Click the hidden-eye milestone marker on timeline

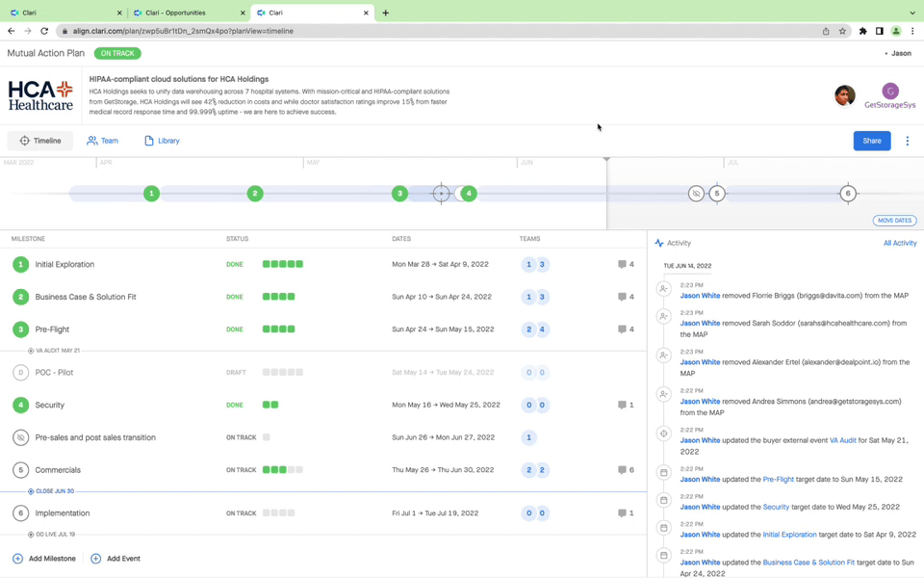coord(696,193)
